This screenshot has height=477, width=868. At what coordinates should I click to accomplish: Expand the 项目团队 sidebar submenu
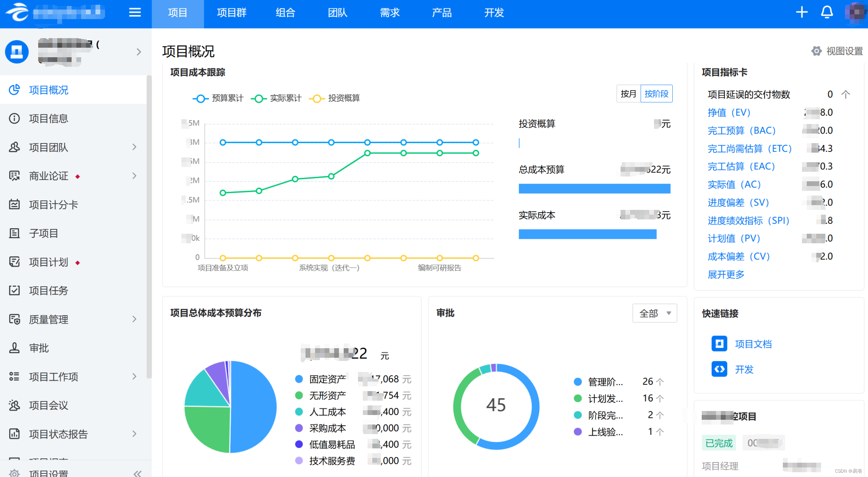134,147
